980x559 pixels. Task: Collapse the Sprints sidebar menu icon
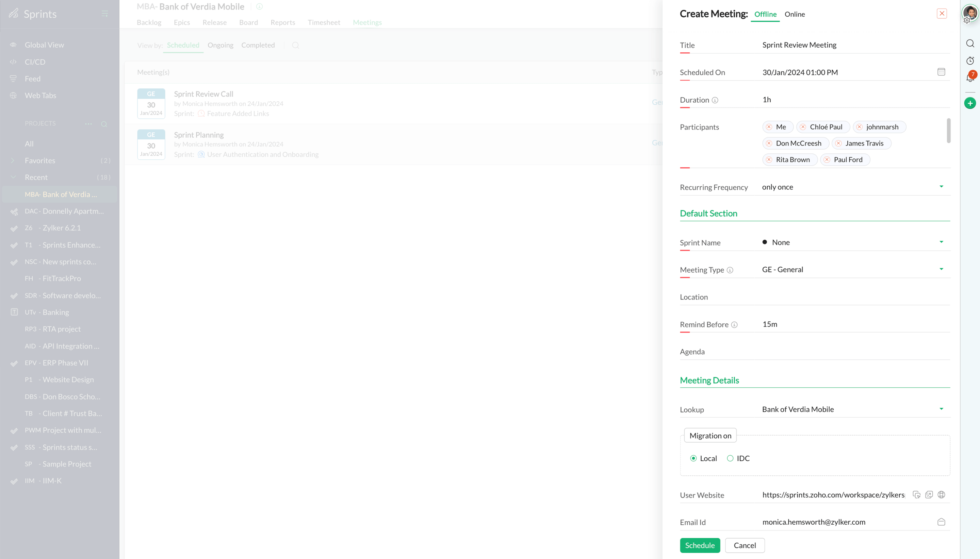tap(104, 14)
